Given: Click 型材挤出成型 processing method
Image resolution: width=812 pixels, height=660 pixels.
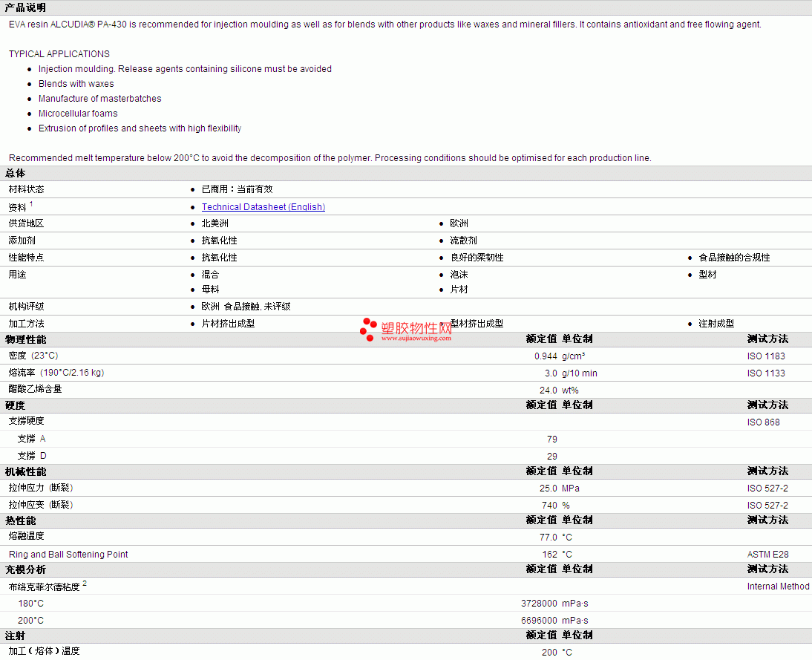Looking at the screenshot, I should [x=477, y=324].
